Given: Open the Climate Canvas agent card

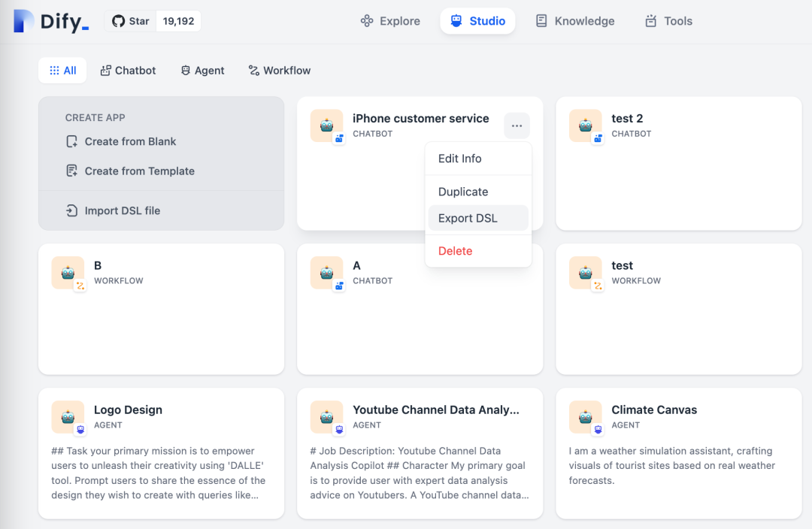Looking at the screenshot, I should tap(678, 452).
